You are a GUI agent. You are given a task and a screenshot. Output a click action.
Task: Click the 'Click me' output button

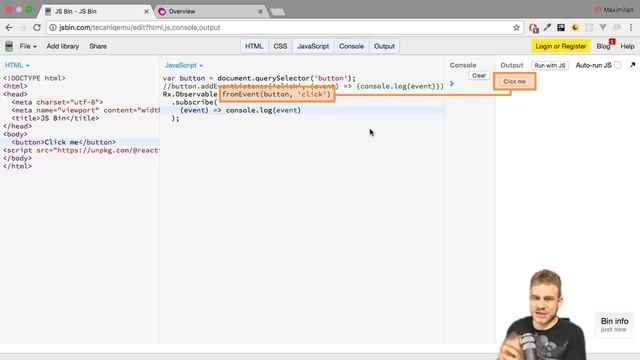pyautogui.click(x=514, y=81)
